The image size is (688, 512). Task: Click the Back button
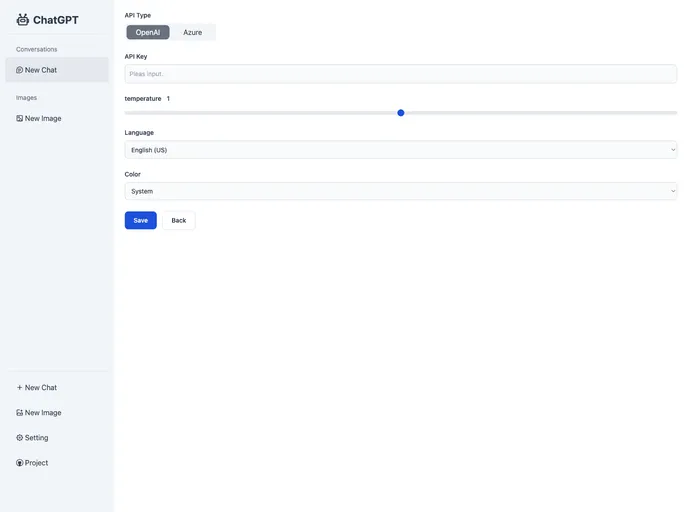click(179, 220)
